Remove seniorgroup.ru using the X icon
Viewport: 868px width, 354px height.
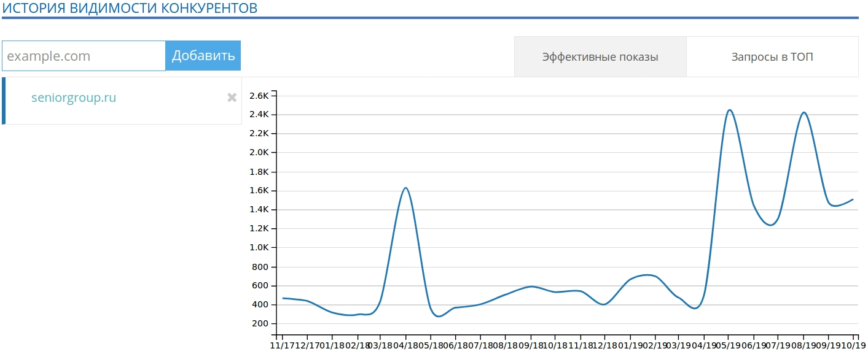point(232,98)
